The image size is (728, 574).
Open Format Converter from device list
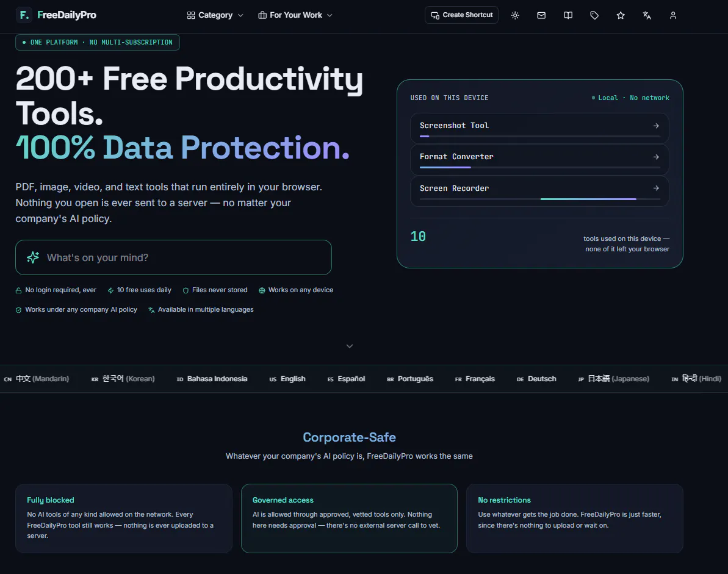click(539, 160)
